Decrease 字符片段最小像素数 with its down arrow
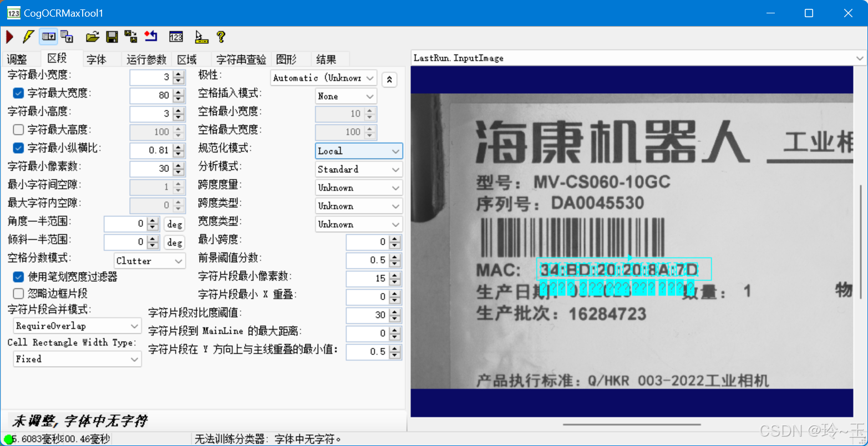Screen dimensions: 868x446 394,282
